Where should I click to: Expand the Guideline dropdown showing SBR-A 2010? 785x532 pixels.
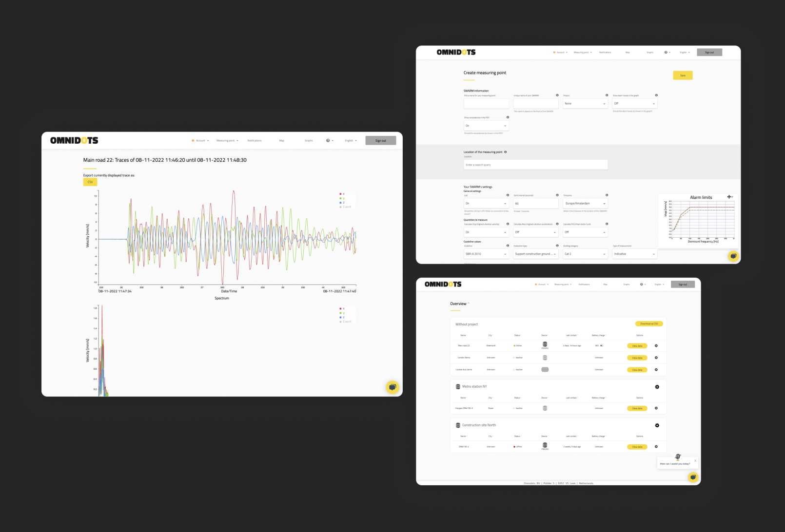[x=486, y=254]
